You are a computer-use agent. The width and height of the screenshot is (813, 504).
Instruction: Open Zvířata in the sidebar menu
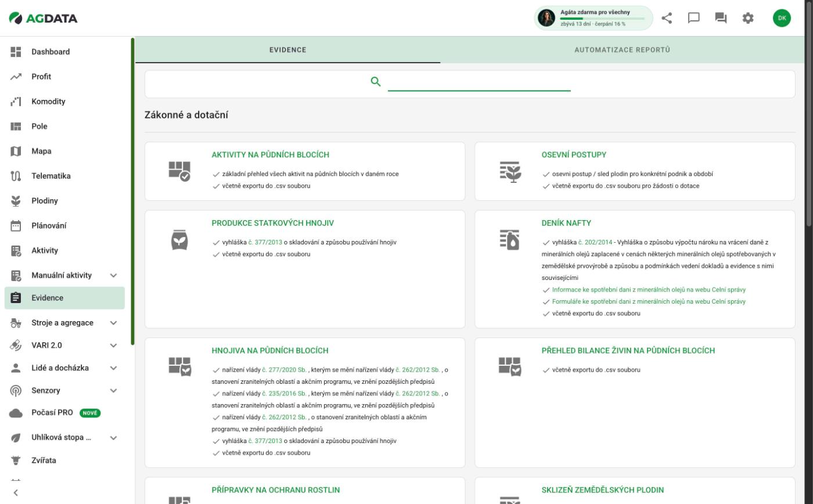[x=64, y=460]
